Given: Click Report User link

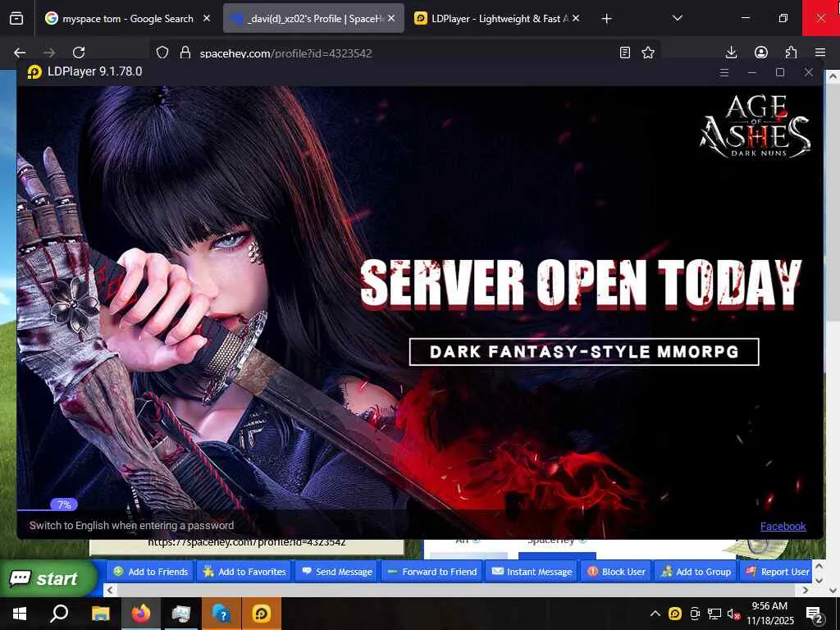Looking at the screenshot, I should tap(778, 572).
